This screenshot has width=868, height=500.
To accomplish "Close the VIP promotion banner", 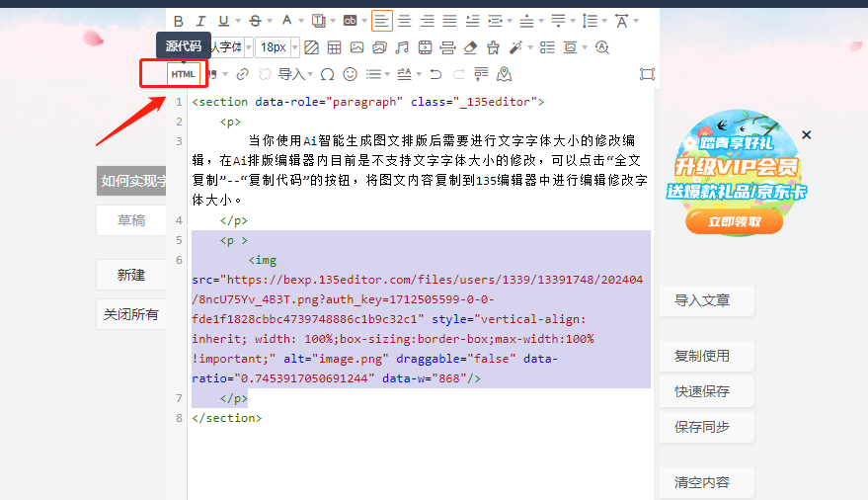I will tap(807, 134).
